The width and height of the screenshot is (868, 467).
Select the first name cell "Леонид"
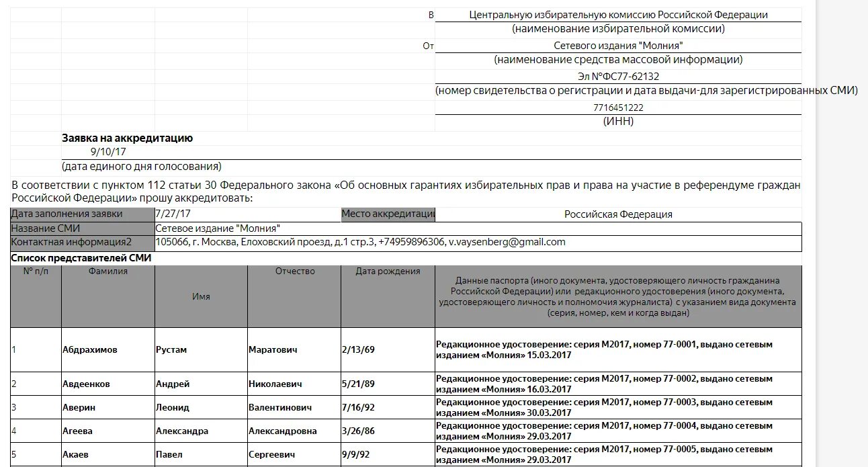(x=202, y=407)
